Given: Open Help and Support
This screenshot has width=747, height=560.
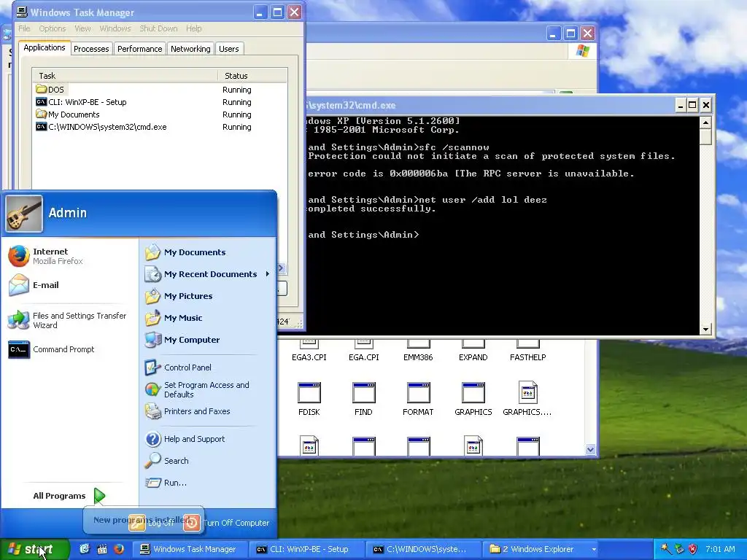Looking at the screenshot, I should click(185, 439).
